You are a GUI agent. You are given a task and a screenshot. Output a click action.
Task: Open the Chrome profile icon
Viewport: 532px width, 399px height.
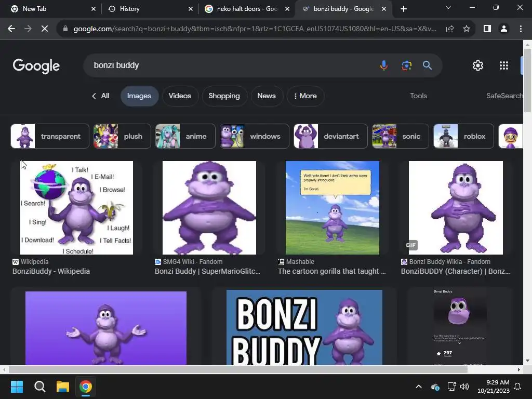click(504, 29)
